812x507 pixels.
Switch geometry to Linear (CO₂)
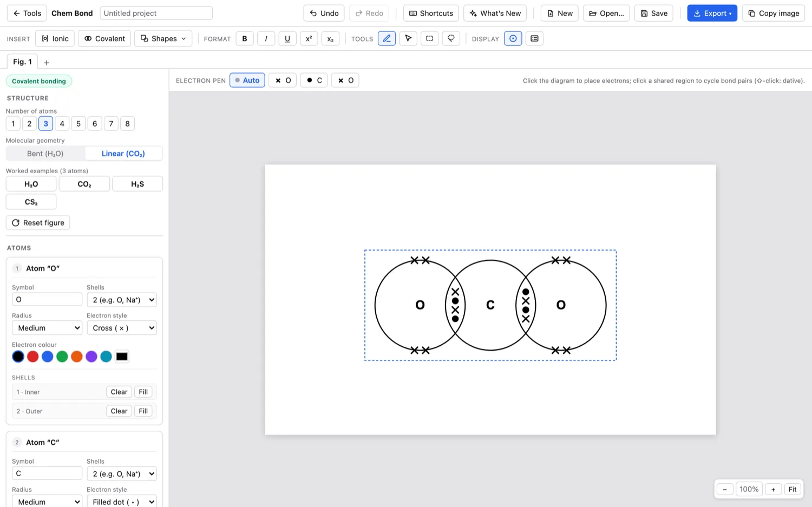(123, 154)
